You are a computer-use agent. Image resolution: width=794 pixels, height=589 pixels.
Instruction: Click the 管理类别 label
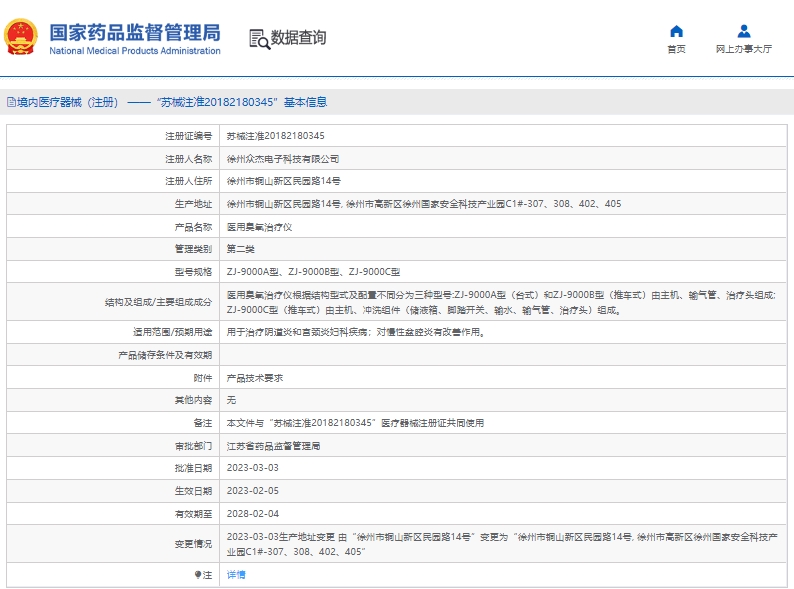point(193,249)
